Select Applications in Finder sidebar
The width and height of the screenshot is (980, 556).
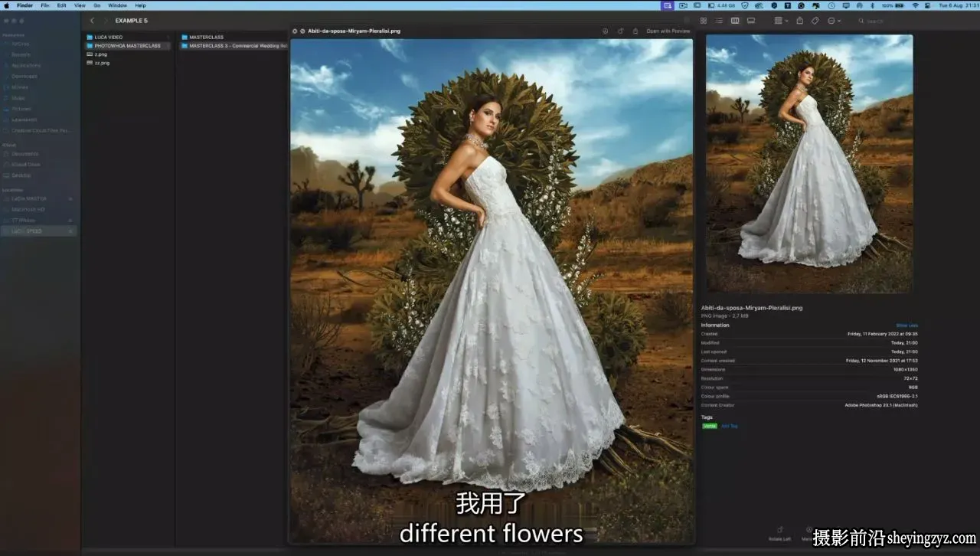pyautogui.click(x=26, y=65)
